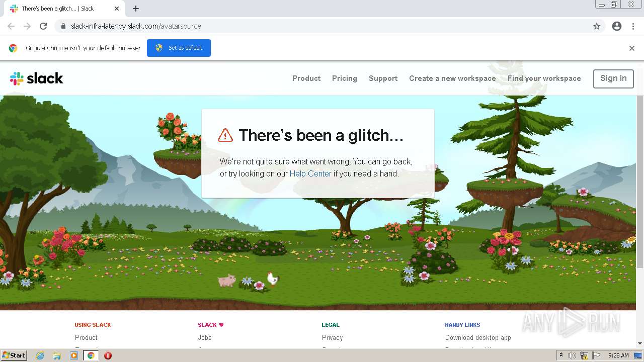644x362 pixels.
Task: Open Product in Slack navigation
Action: [x=306, y=78]
